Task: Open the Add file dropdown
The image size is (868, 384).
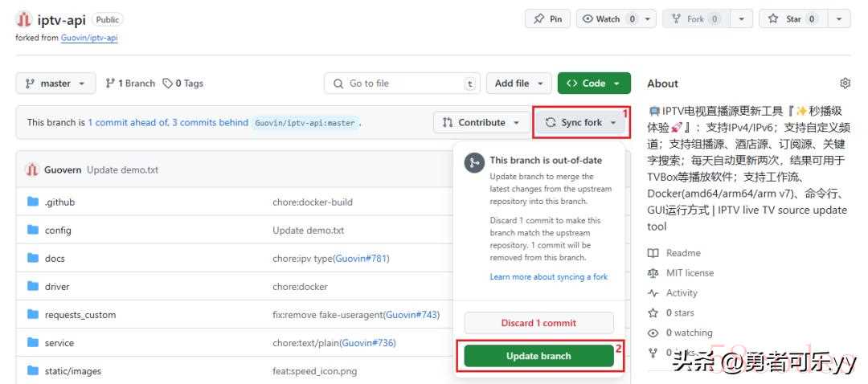Action: click(518, 84)
